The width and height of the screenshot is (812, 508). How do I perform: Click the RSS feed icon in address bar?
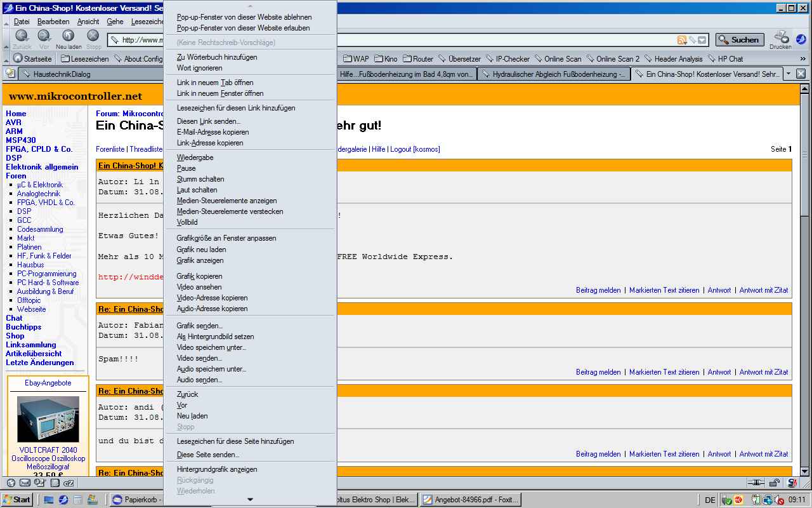pyautogui.click(x=682, y=40)
